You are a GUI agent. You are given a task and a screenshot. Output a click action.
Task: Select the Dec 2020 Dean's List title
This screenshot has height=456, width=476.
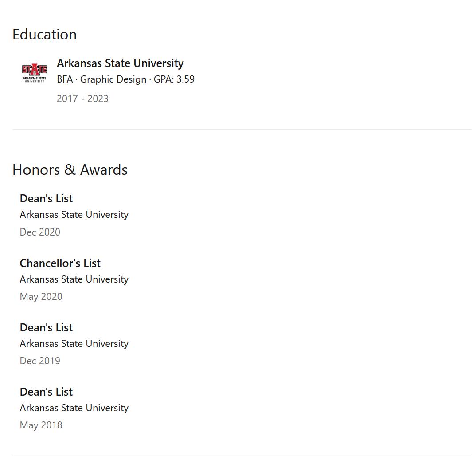pos(46,198)
